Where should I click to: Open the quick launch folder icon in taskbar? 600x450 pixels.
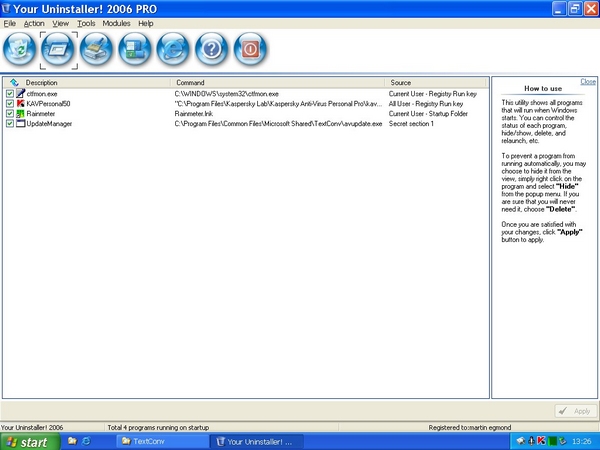click(72, 441)
